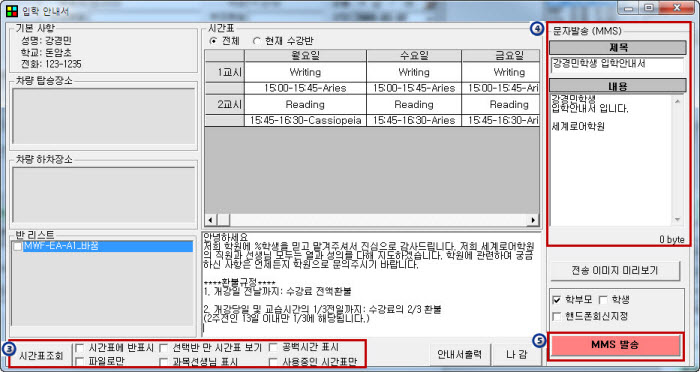Select the 현재 수강반 radio option
Screen dimensions: 700x372
pos(256,41)
